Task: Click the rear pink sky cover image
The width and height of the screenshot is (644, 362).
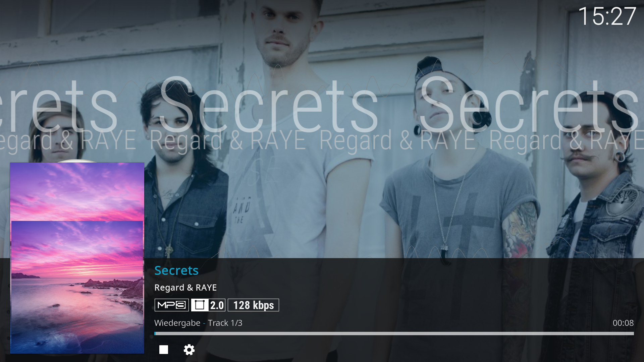Action: coord(77,191)
